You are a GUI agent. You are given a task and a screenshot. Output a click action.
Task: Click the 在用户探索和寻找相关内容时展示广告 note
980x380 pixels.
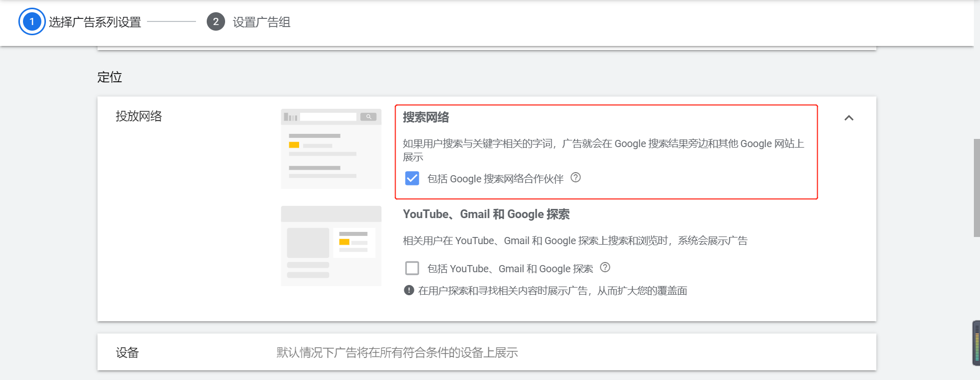pyautogui.click(x=553, y=291)
